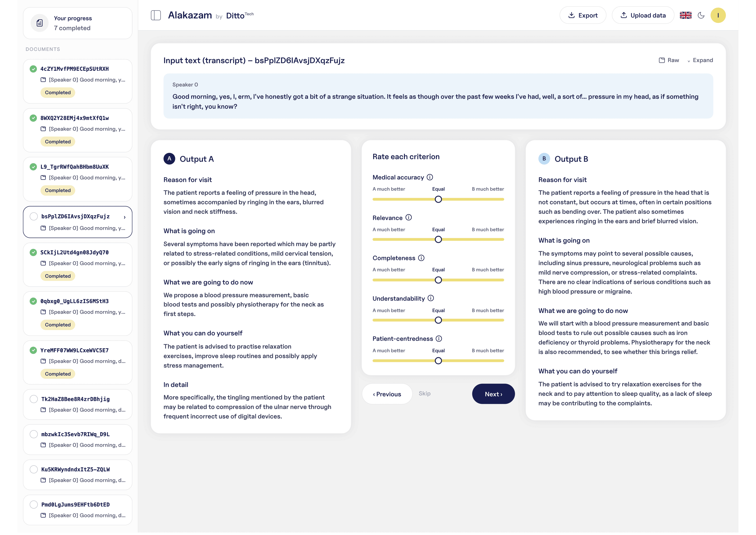The image size is (756, 535).
Task: Switch language via the UK flag icon
Action: 686,15
